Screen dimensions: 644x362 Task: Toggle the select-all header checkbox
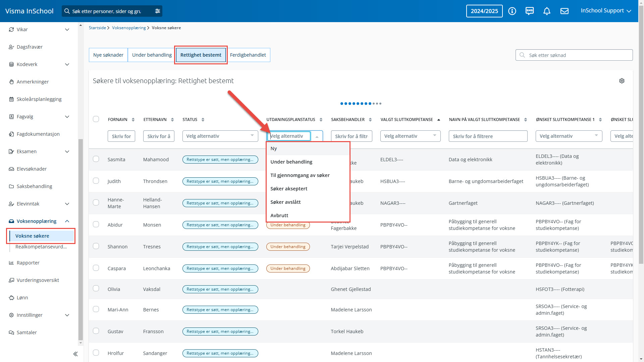[x=96, y=119]
